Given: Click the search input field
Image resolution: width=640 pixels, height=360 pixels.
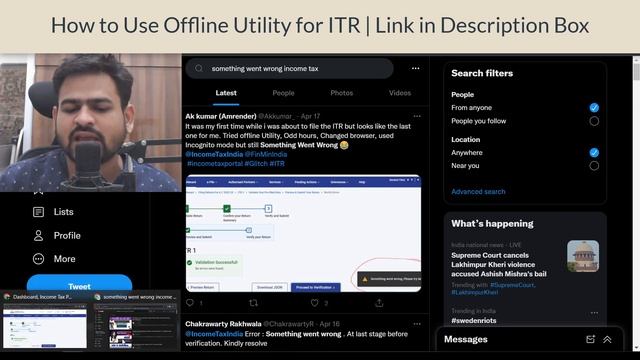Looking at the screenshot, I should (x=289, y=69).
